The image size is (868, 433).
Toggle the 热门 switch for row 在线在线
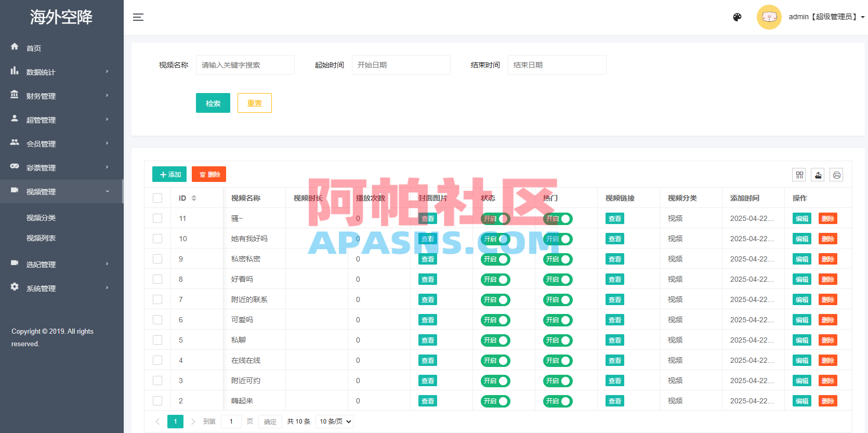coord(558,361)
